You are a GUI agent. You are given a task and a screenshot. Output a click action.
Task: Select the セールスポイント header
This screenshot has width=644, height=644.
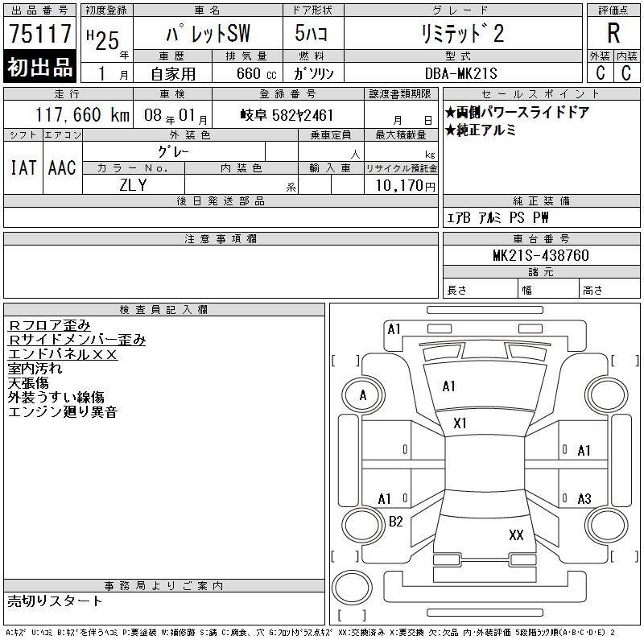(541, 94)
